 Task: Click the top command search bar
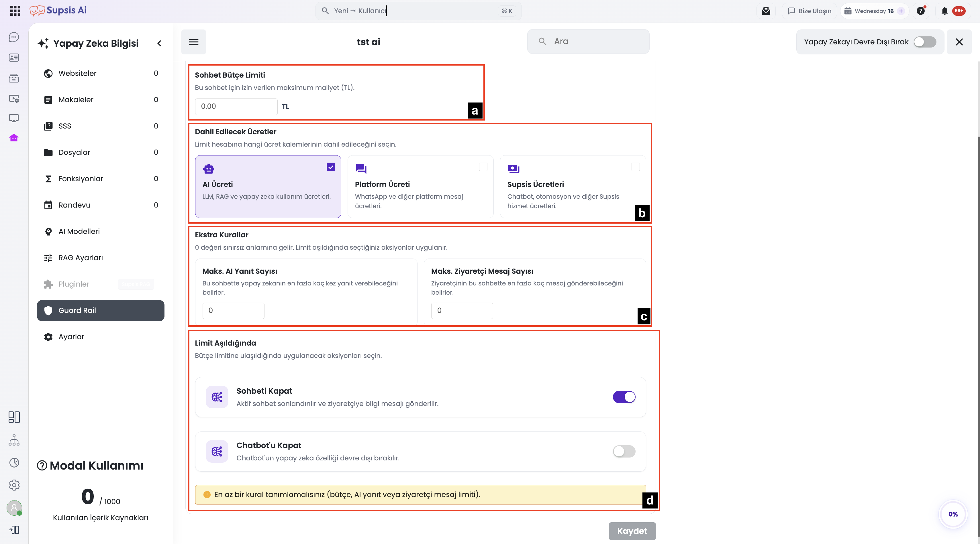418,11
